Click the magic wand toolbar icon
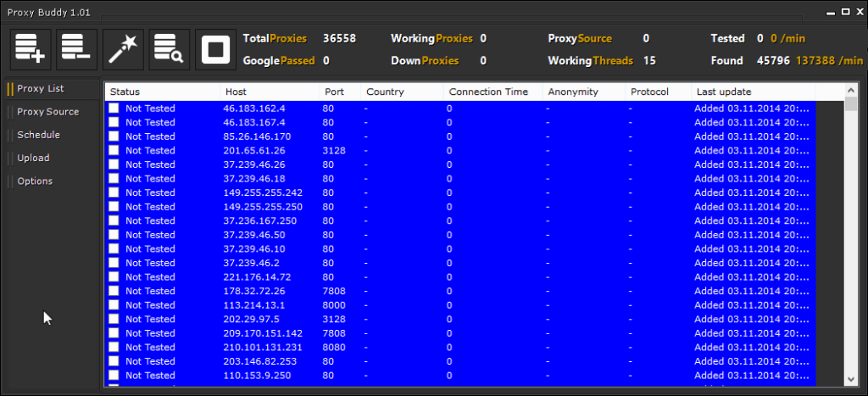 (123, 49)
